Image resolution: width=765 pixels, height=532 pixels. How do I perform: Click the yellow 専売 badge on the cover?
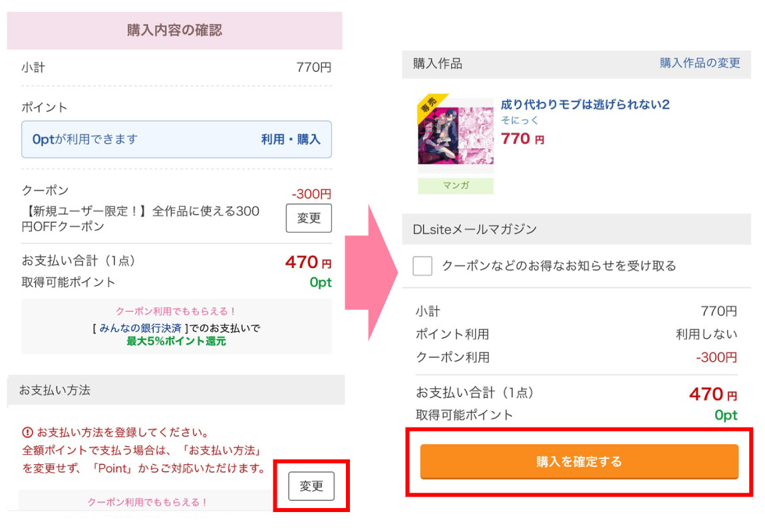click(429, 106)
